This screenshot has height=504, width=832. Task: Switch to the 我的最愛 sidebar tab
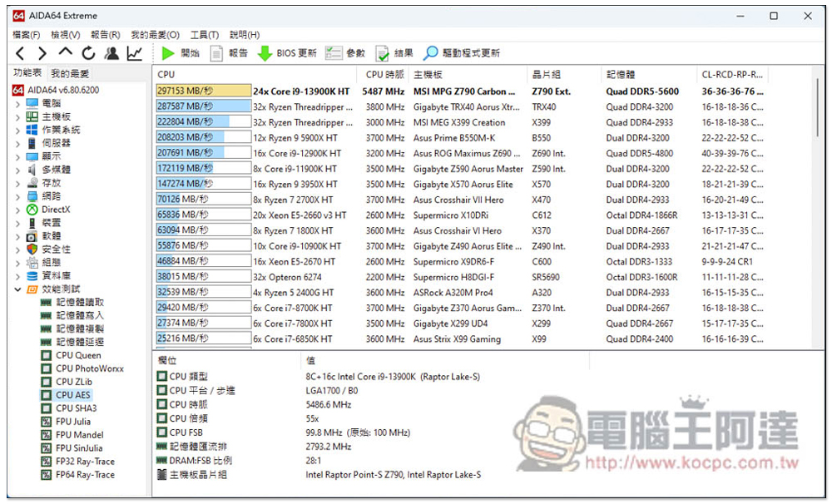coord(70,73)
